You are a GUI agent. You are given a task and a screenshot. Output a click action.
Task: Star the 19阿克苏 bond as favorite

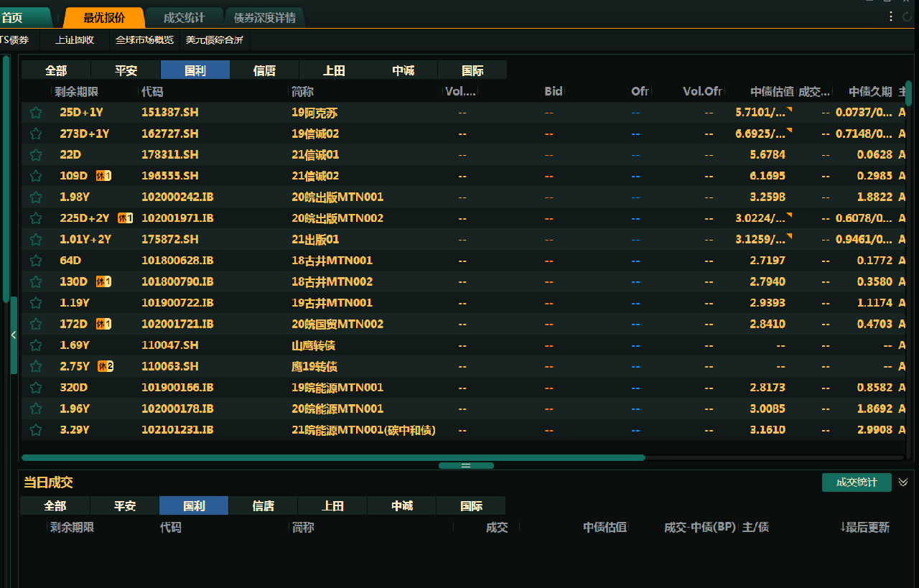(36, 113)
